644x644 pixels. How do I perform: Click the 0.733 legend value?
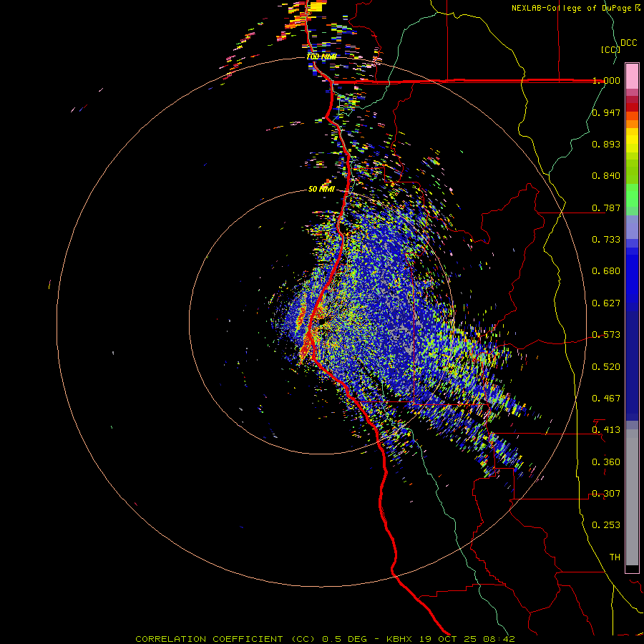coord(606,240)
